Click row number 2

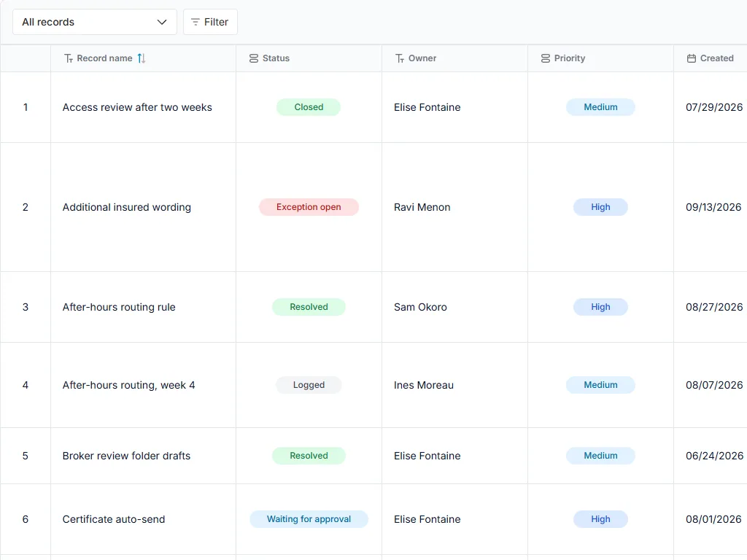26,207
